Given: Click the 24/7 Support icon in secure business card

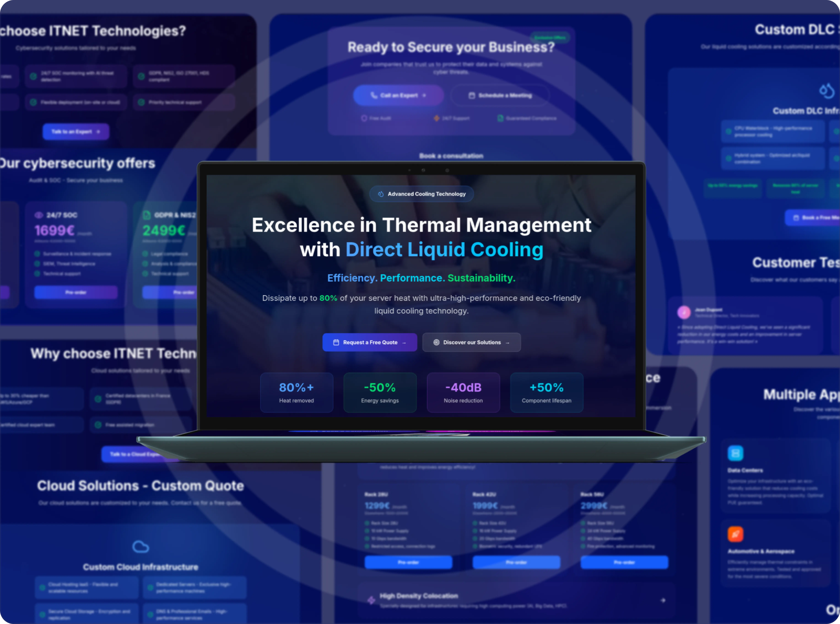Looking at the screenshot, I should 437,118.
